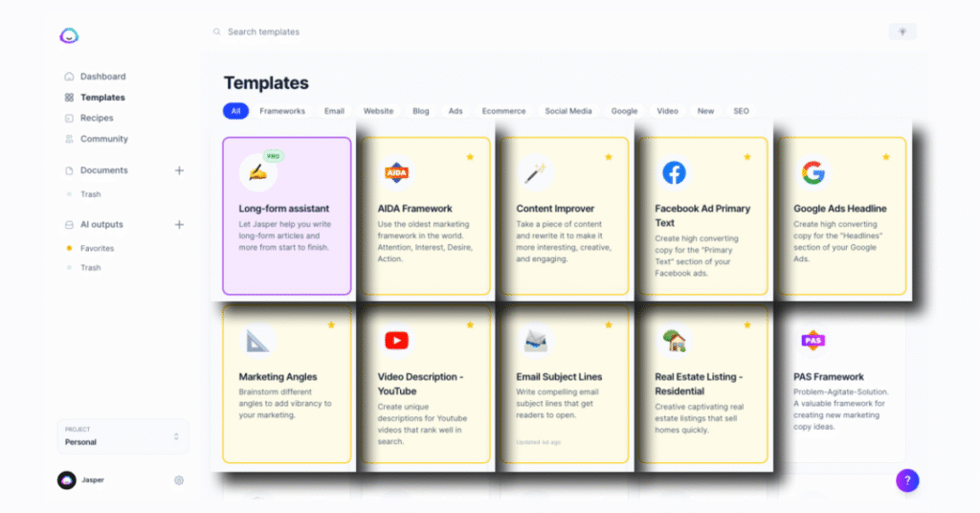Click the Content Improver magic wand icon
This screenshot has width=980, height=513.
pyautogui.click(x=535, y=172)
